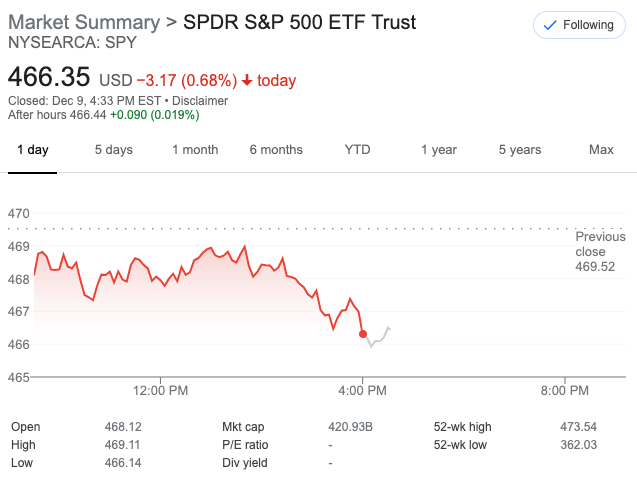Click the Following button

[578, 25]
